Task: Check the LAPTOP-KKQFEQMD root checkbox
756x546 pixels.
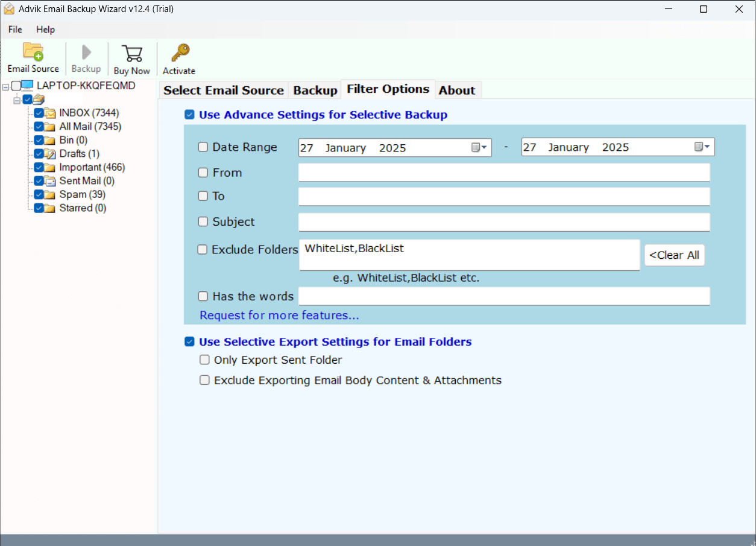Action: 16,86
